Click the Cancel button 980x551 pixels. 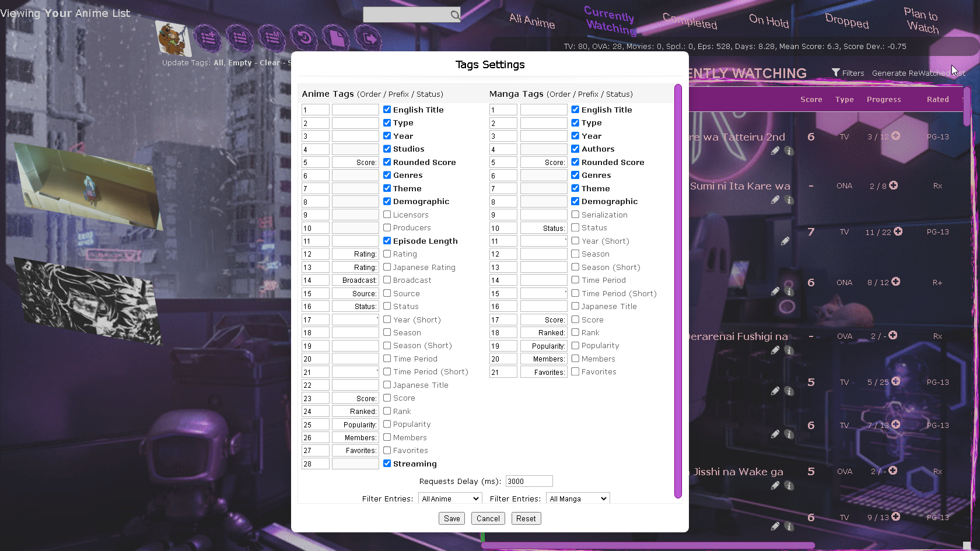pos(488,518)
